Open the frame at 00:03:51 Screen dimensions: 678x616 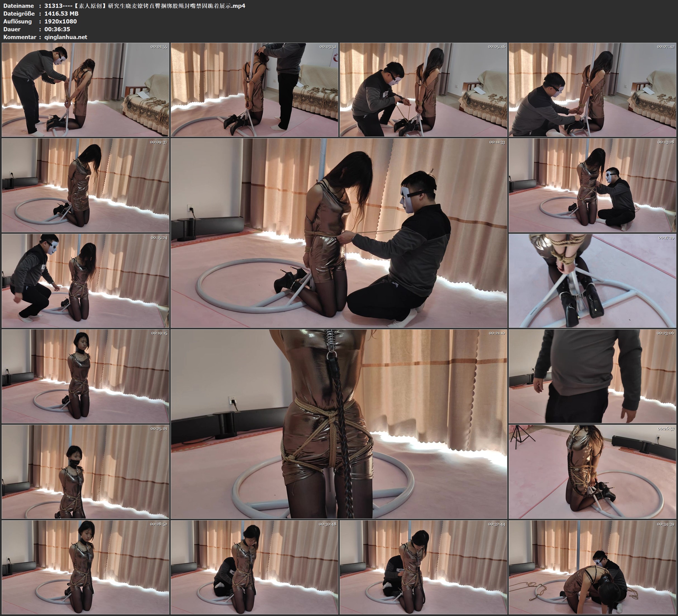(254, 90)
